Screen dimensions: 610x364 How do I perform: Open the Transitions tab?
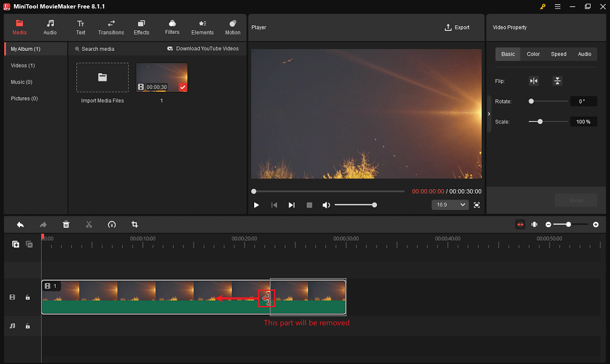coord(111,28)
